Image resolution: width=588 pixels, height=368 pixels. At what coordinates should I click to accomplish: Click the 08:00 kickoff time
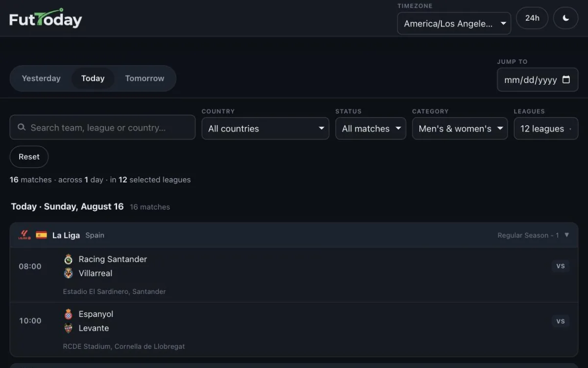click(x=30, y=266)
